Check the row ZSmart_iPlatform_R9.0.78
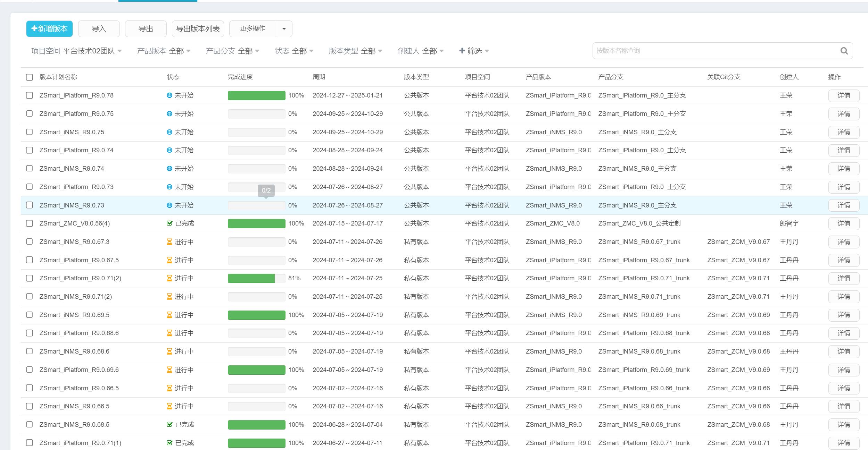 click(30, 95)
